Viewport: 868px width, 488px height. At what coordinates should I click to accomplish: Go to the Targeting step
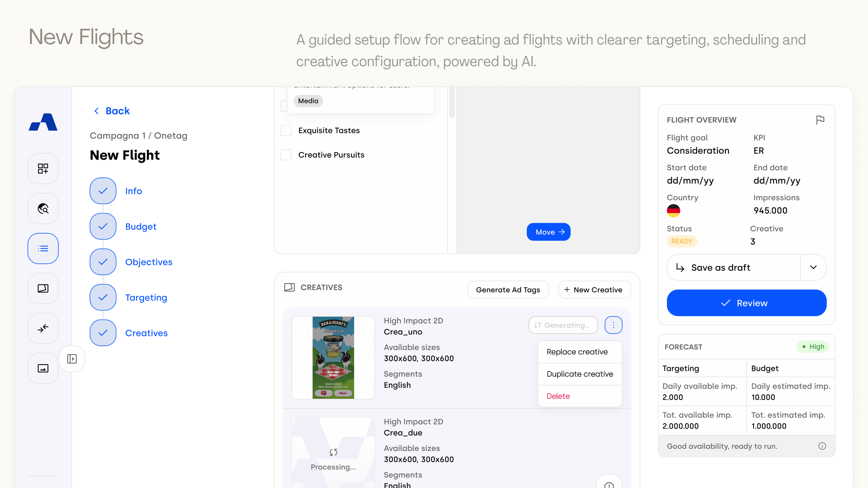click(x=146, y=297)
